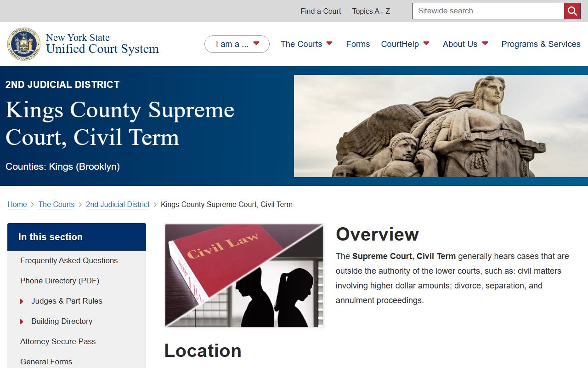Open the 'I am a ...' dropdown
This screenshot has width=588, height=368.
[237, 44]
